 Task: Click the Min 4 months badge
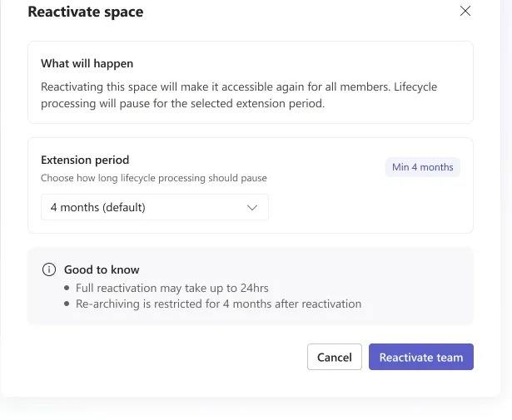[423, 167]
